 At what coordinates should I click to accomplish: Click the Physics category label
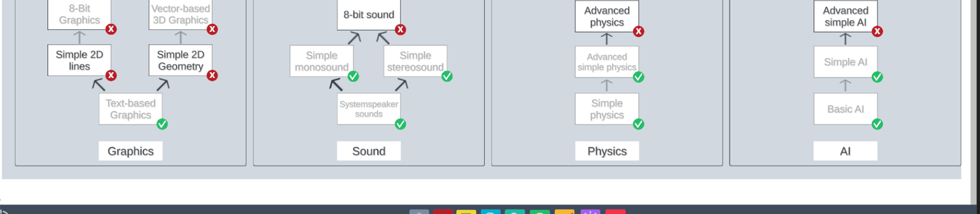click(x=607, y=151)
